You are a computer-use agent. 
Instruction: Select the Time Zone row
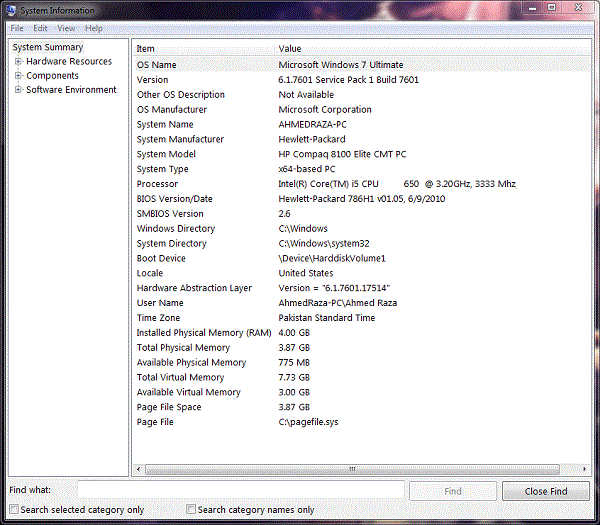(x=362, y=318)
